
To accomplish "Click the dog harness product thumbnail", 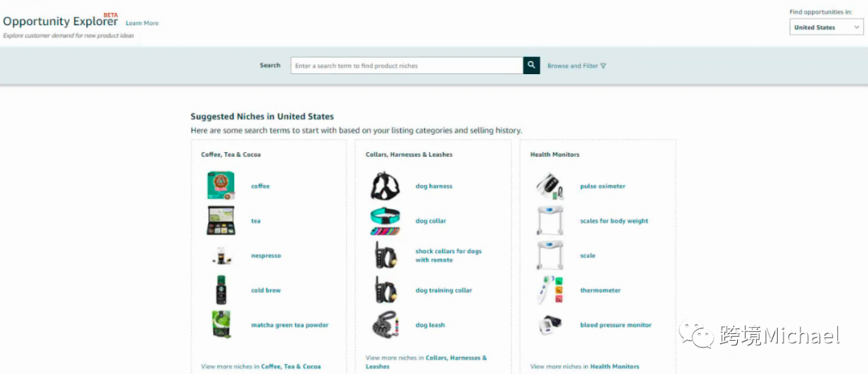I will click(385, 186).
